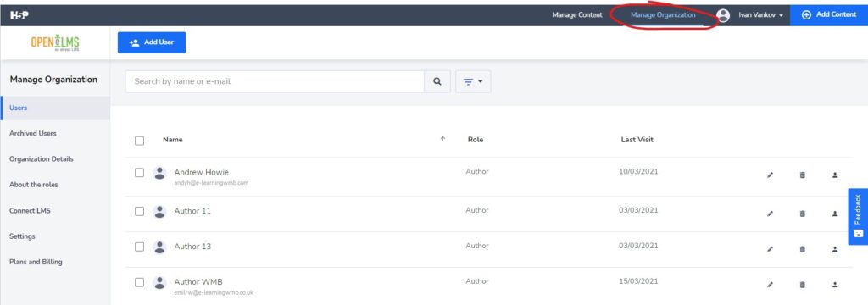Viewport: 868px width, 305px height.
Task: Click the name Author 13
Action: 192,247
